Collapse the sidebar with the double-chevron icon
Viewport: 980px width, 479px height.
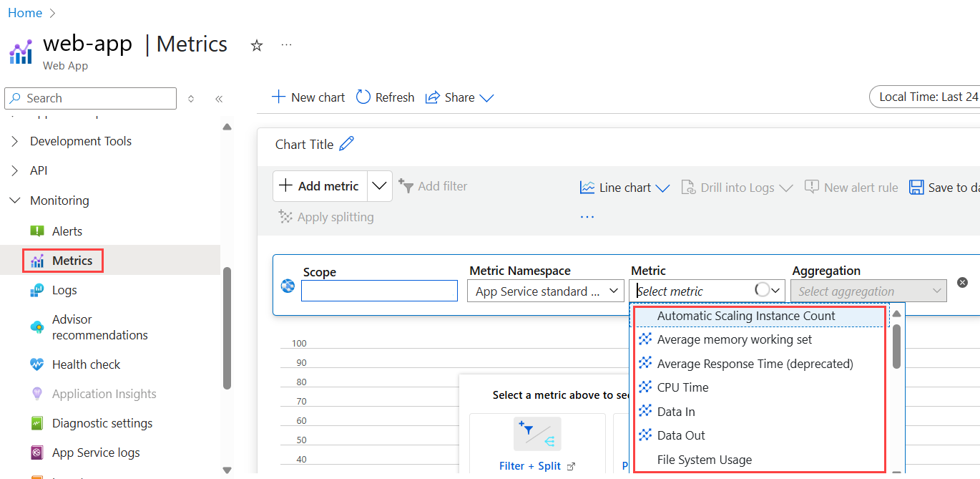219,99
